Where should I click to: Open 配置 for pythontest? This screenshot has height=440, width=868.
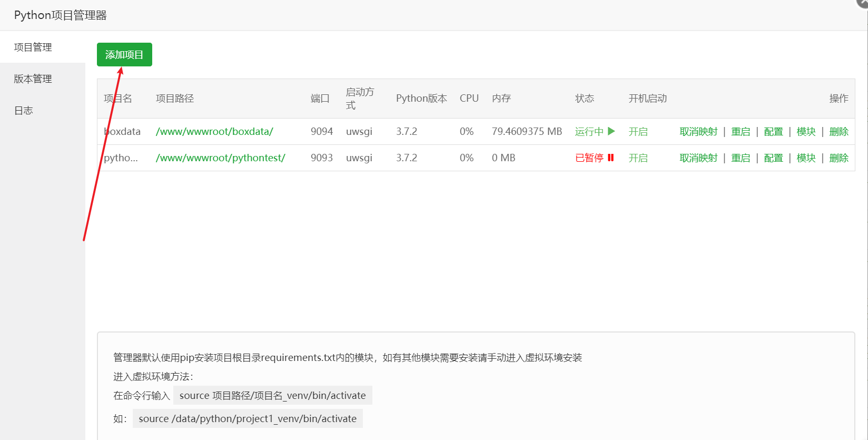coord(773,158)
